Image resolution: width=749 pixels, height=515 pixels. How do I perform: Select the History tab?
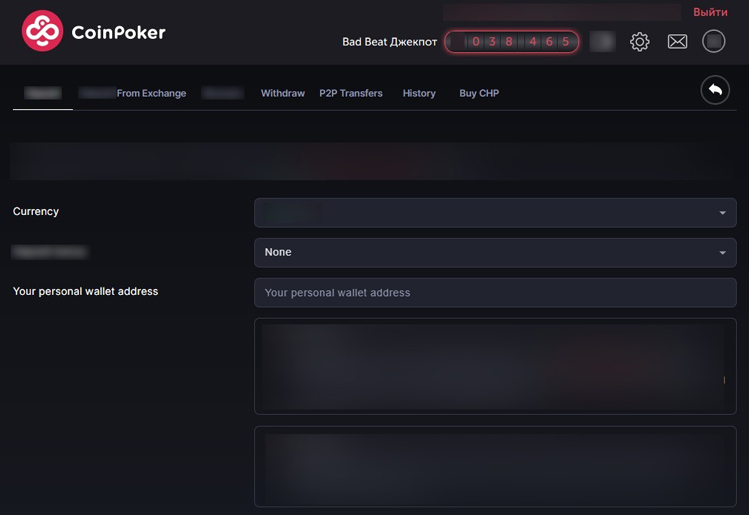click(x=419, y=93)
